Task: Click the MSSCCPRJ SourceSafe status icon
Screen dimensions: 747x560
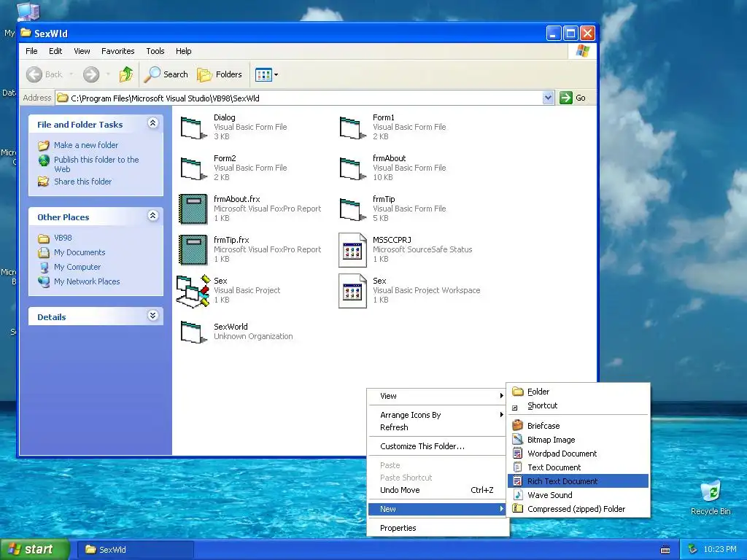Action: tap(352, 250)
